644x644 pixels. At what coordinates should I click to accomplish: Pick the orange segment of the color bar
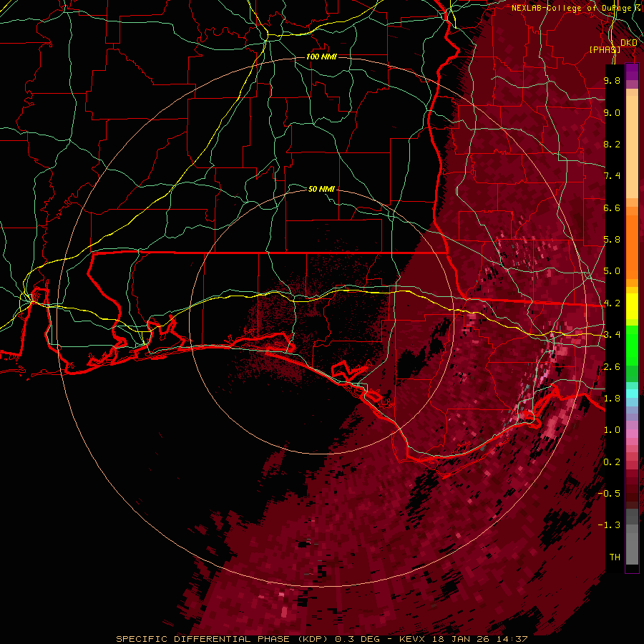click(632, 246)
